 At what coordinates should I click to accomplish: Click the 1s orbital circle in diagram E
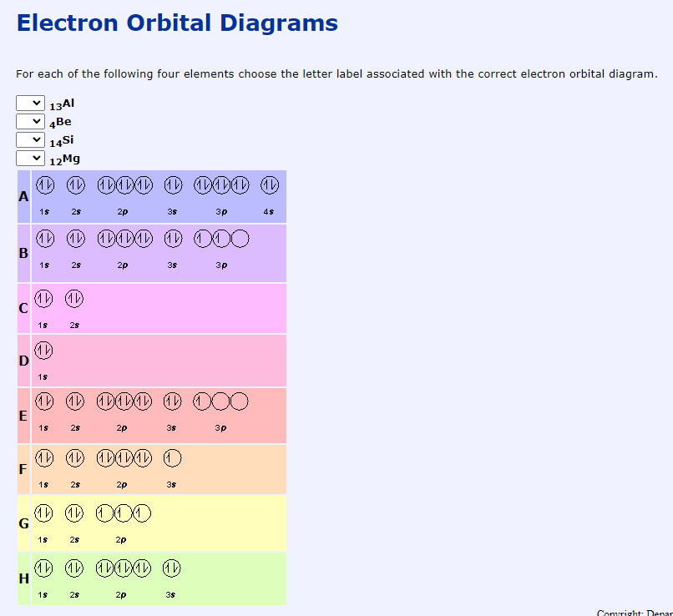43,401
